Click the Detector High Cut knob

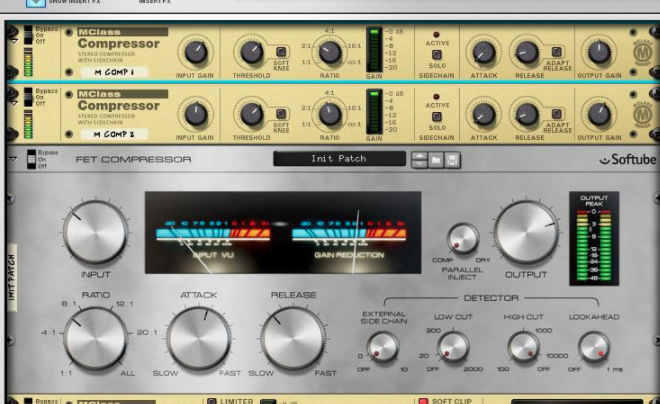(x=523, y=347)
